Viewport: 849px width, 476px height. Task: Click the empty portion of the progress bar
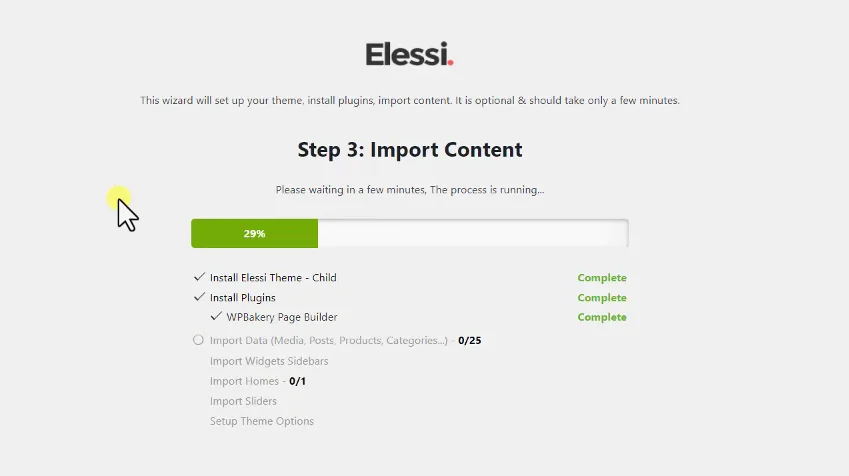473,233
